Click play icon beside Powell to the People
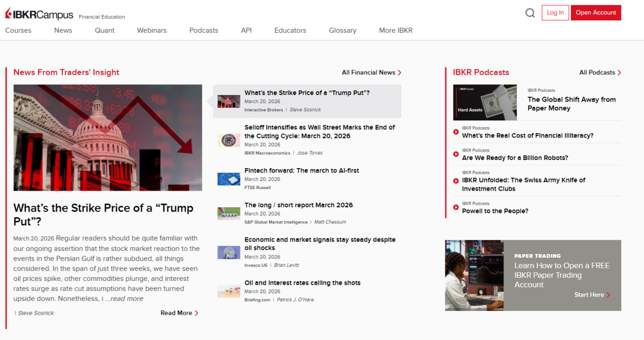 tap(456, 207)
